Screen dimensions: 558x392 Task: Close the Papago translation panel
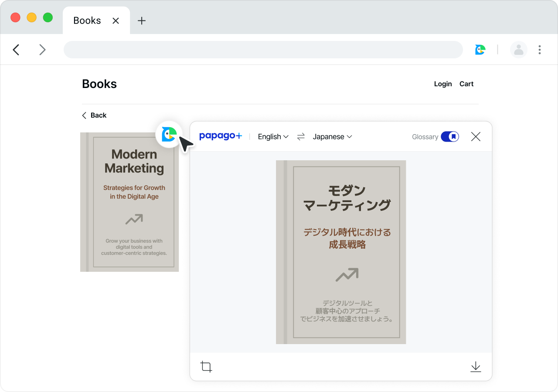tap(476, 137)
